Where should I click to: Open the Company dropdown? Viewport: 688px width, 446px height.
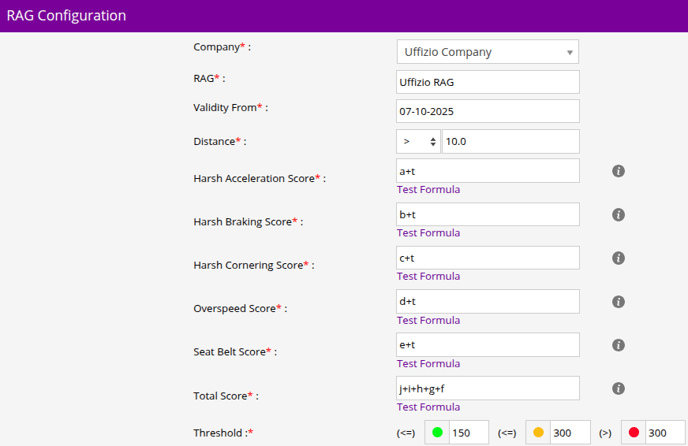(487, 52)
